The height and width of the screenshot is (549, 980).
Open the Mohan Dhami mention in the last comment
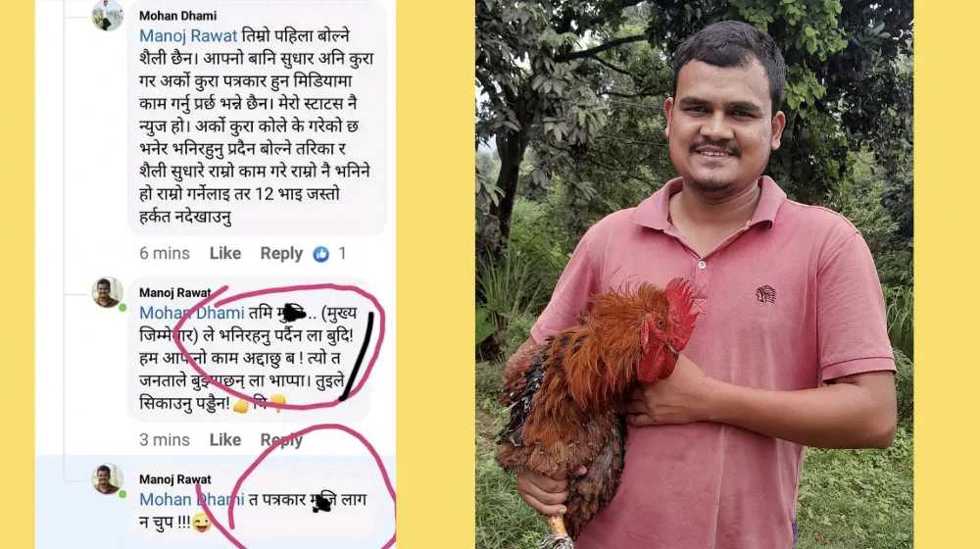[x=192, y=499]
